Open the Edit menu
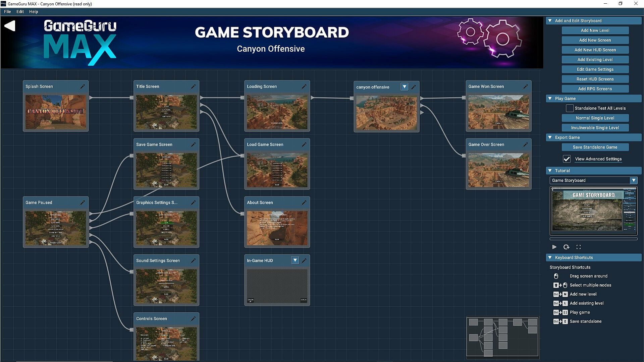 (x=20, y=11)
